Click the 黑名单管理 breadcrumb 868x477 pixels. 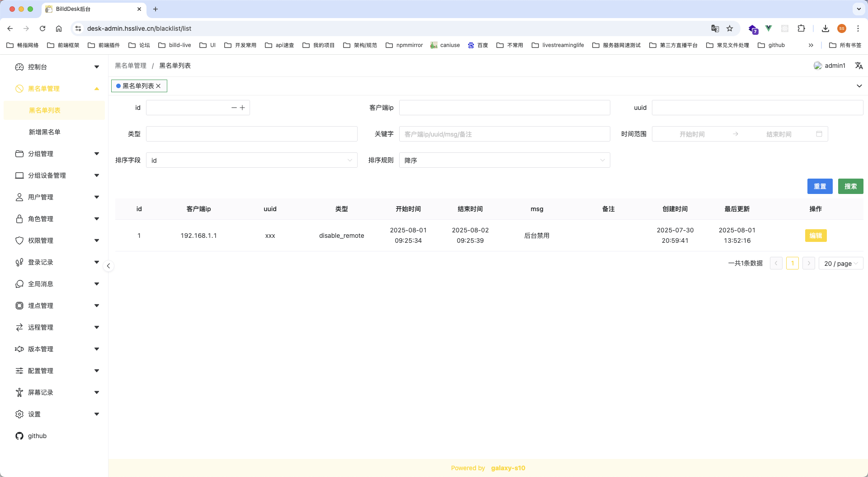click(x=131, y=66)
